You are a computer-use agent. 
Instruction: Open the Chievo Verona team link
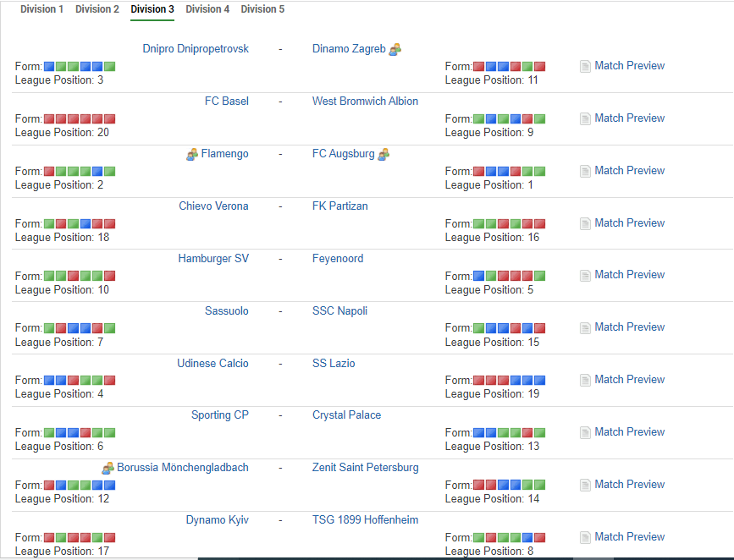coord(213,206)
